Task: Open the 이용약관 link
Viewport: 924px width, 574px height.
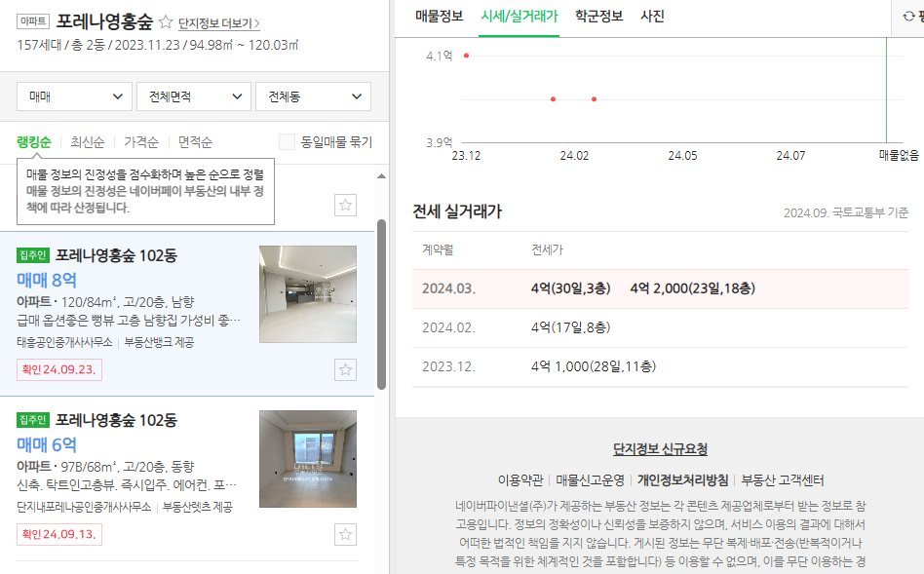Action: pos(520,480)
